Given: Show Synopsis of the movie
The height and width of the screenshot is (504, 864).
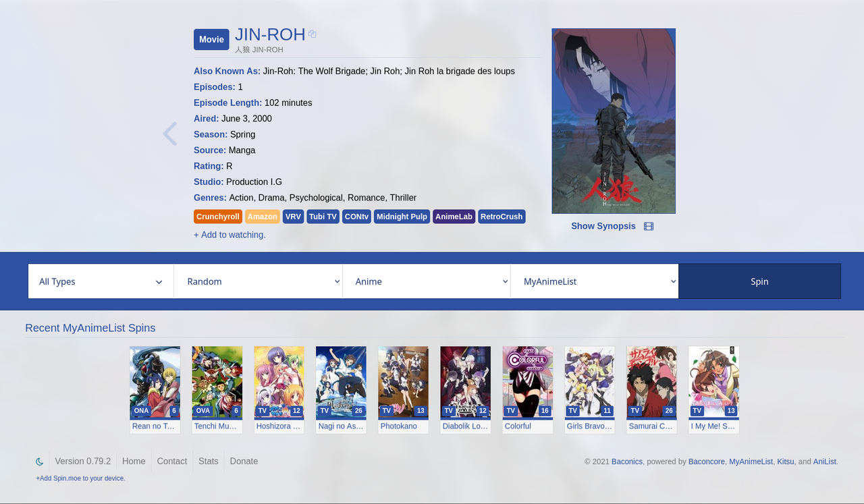Looking at the screenshot, I should [603, 226].
